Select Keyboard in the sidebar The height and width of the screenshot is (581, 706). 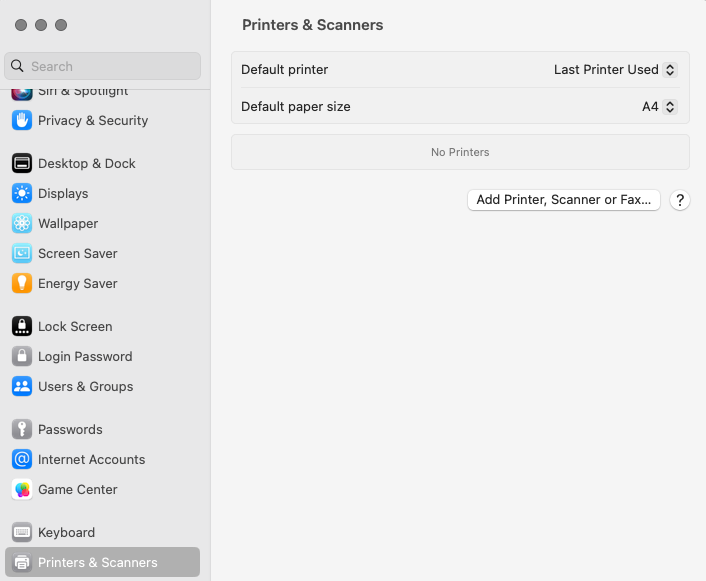pos(66,532)
